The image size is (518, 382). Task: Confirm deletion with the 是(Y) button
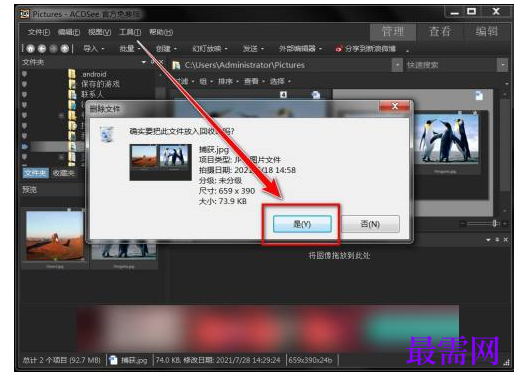302,224
